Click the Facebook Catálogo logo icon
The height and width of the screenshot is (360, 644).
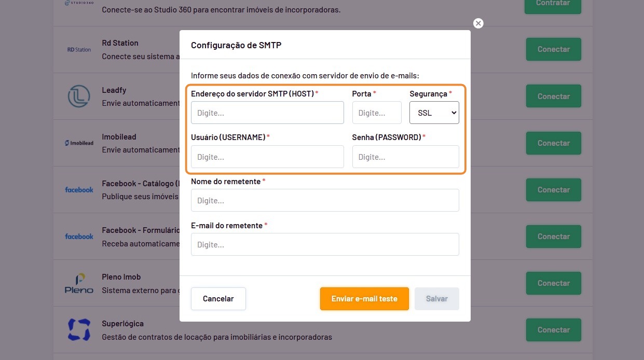[x=79, y=190]
